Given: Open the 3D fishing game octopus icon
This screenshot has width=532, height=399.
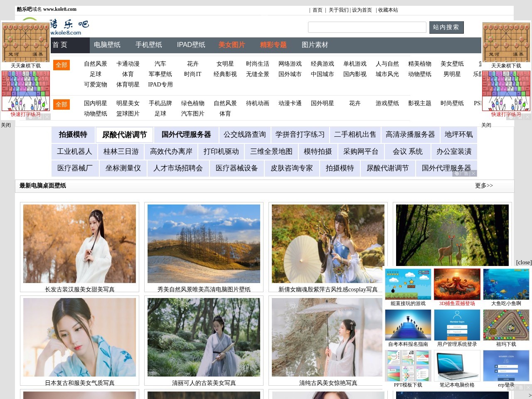Looking at the screenshot, I should coord(457,284).
